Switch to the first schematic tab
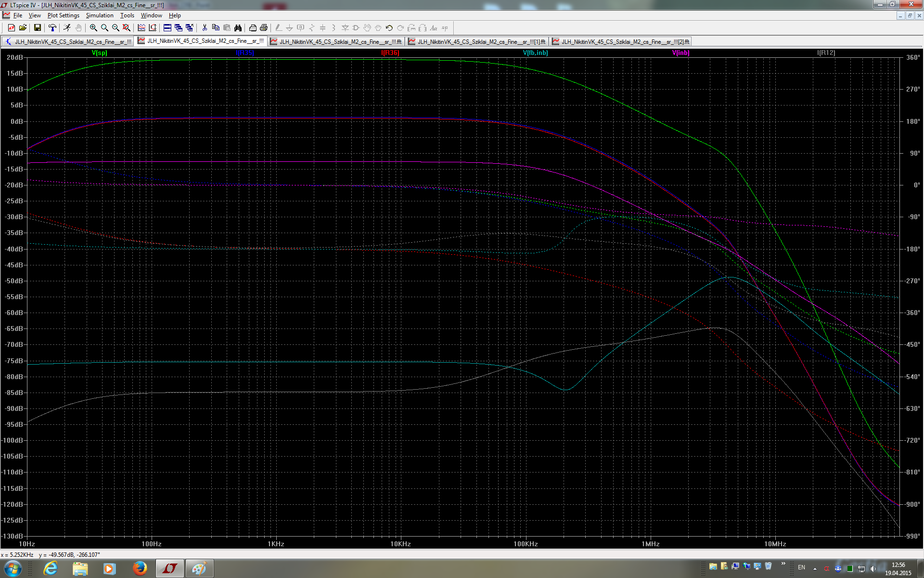The height and width of the screenshot is (578, 924). point(68,41)
